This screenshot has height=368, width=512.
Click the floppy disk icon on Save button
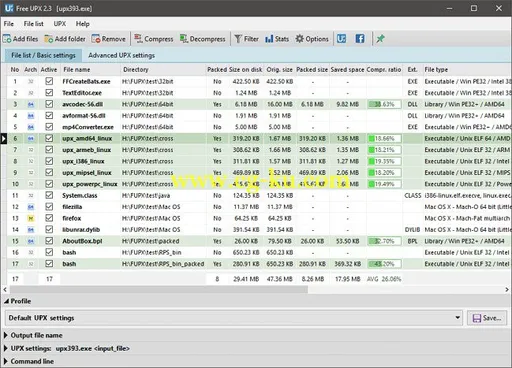[x=477, y=318]
